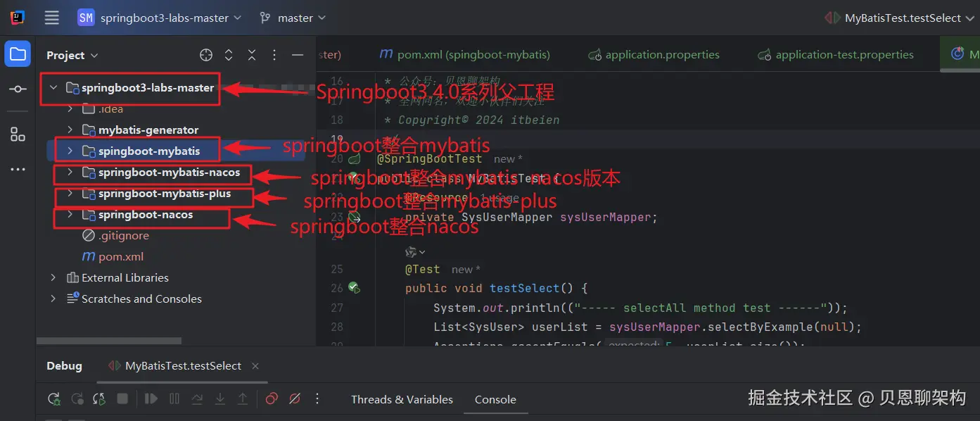The width and height of the screenshot is (980, 421).
Task: Switch to the Console tab
Action: pyautogui.click(x=495, y=399)
